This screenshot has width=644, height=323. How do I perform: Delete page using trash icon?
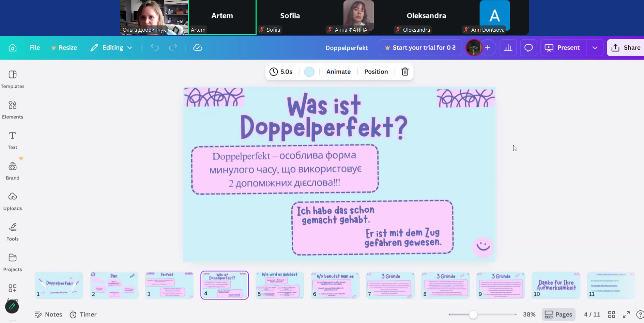[405, 72]
